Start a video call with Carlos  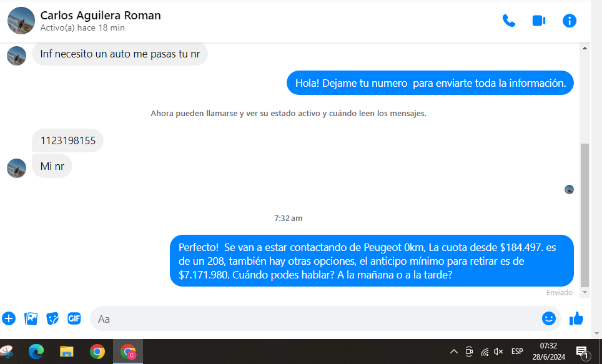(x=539, y=21)
